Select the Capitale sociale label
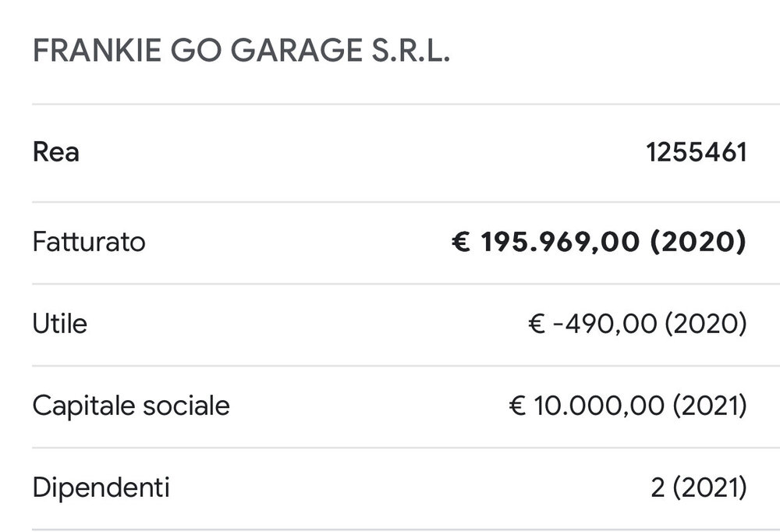Screen dimensions: 780x532 [131, 406]
